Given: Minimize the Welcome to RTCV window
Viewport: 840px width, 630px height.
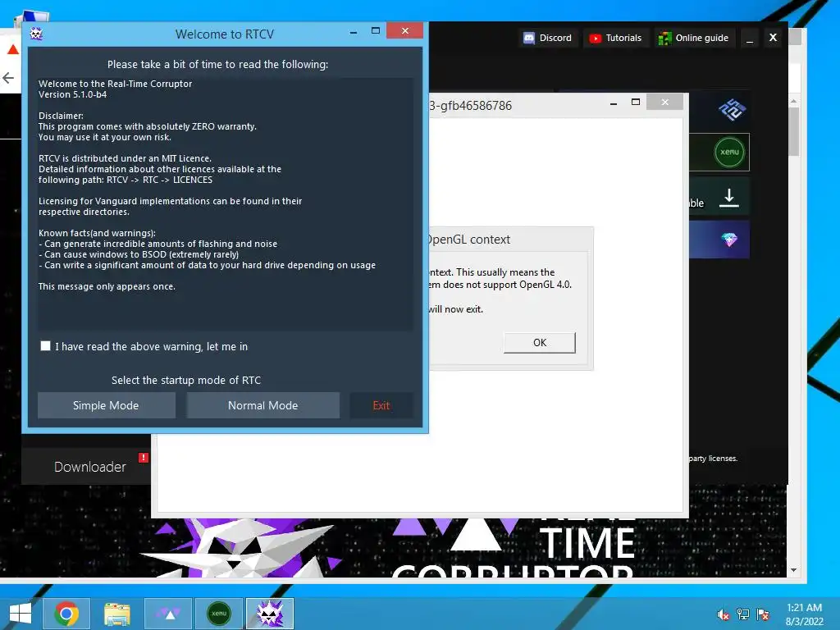Looking at the screenshot, I should point(354,32).
